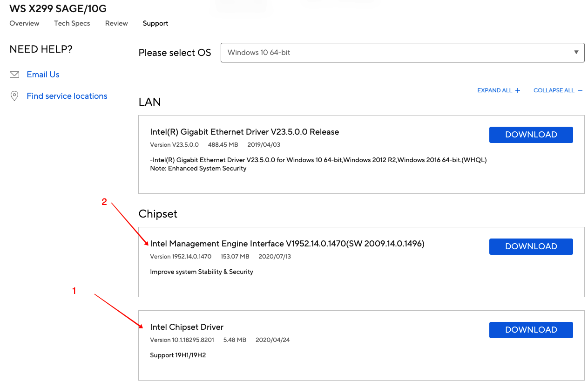Click Version 1952.14.0.1470 text
Viewport: 588px width, 382px height.
pos(181,257)
